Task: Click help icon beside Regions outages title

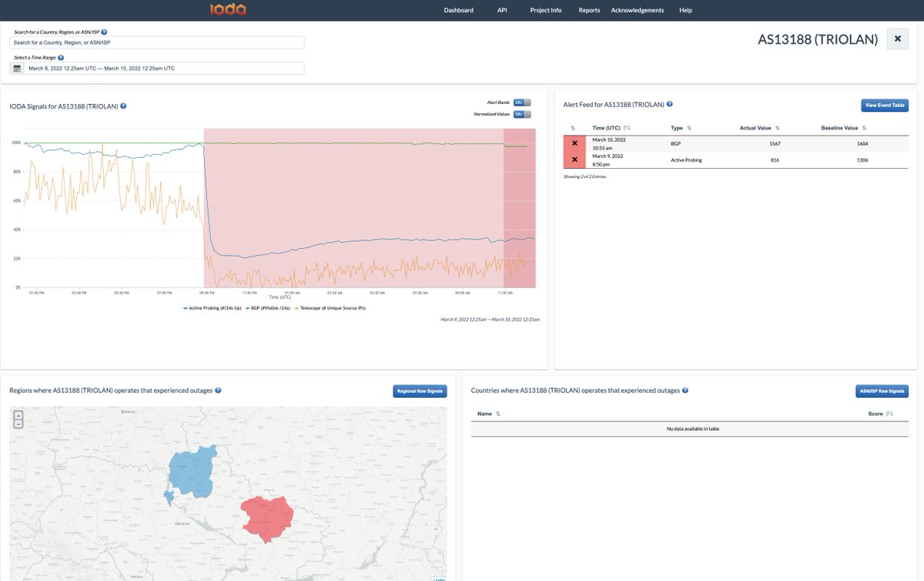Action: 218,391
